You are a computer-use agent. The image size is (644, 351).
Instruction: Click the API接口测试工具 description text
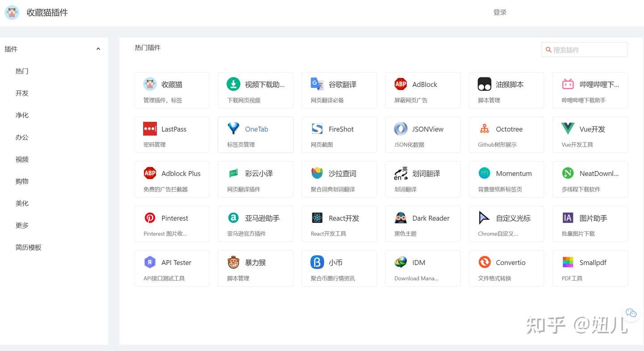[x=164, y=278]
